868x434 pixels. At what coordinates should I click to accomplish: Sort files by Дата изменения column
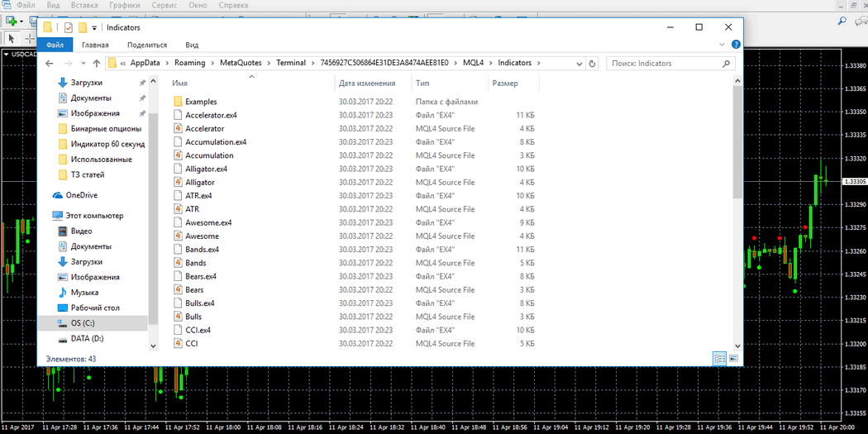[x=366, y=83]
